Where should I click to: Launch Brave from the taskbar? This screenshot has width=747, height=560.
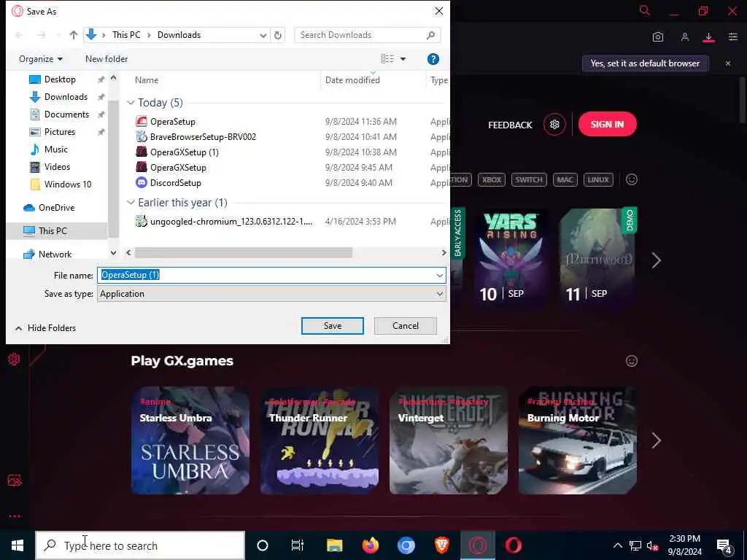coord(441,545)
